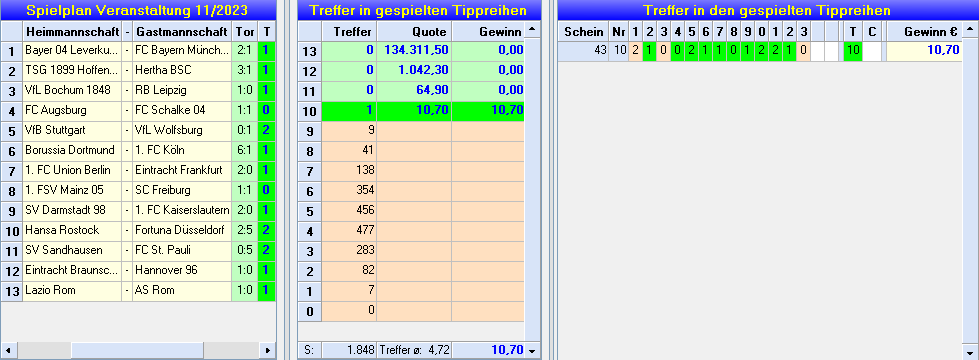Click the C column header
The width and height of the screenshot is (979, 360).
pos(872,31)
